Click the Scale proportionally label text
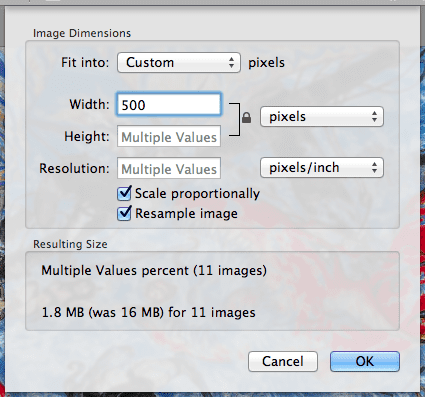The height and width of the screenshot is (397, 425). pyautogui.click(x=197, y=194)
